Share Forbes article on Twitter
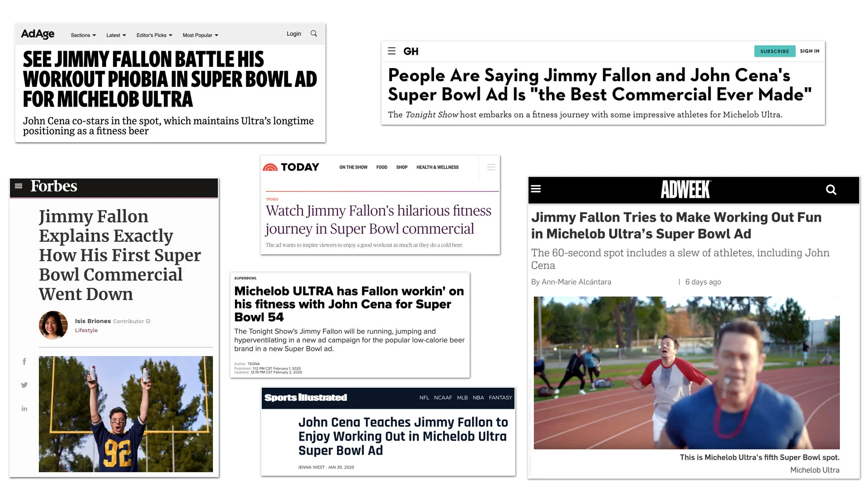Viewport: 868px width, 488px height. (24, 385)
